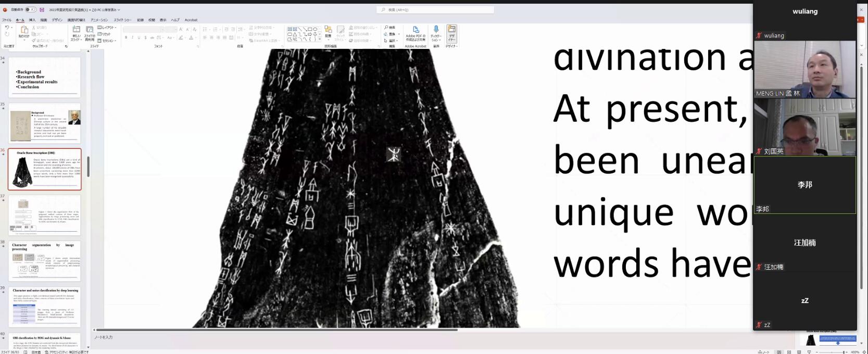Click the bulleted list icon
The width and height of the screenshot is (868, 354).
[x=206, y=29]
